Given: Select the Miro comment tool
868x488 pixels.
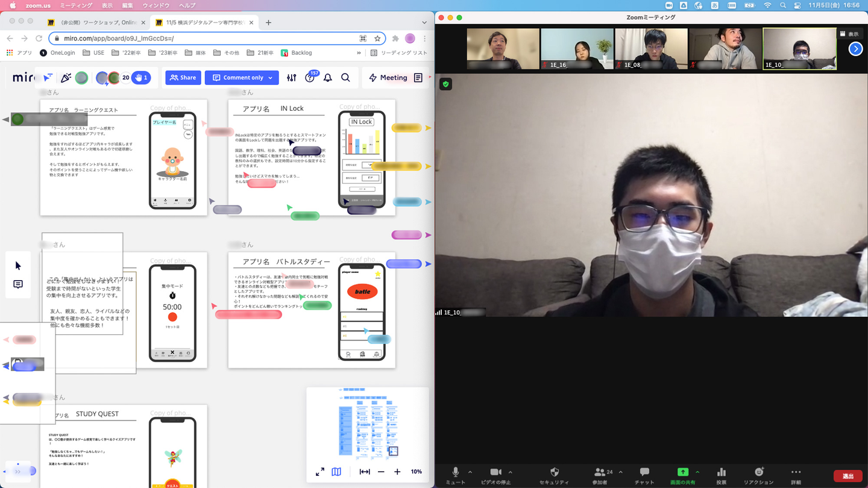Looking at the screenshot, I should (x=18, y=284).
